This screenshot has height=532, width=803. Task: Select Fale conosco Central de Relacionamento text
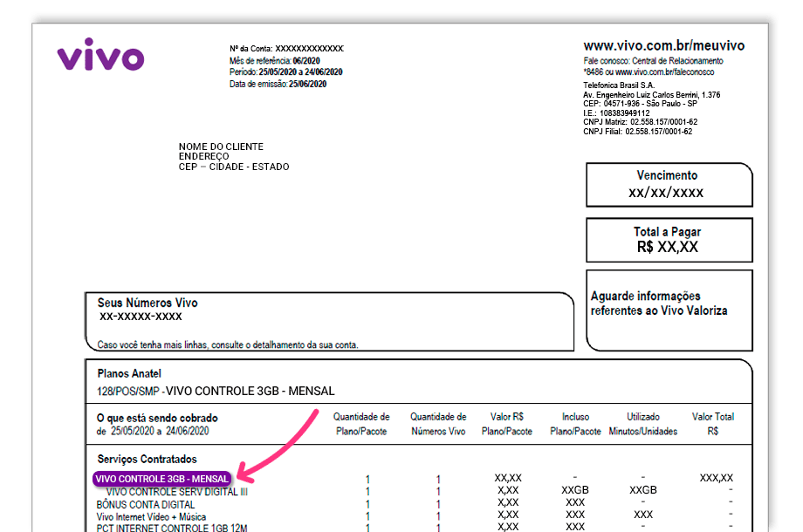pos(653,61)
